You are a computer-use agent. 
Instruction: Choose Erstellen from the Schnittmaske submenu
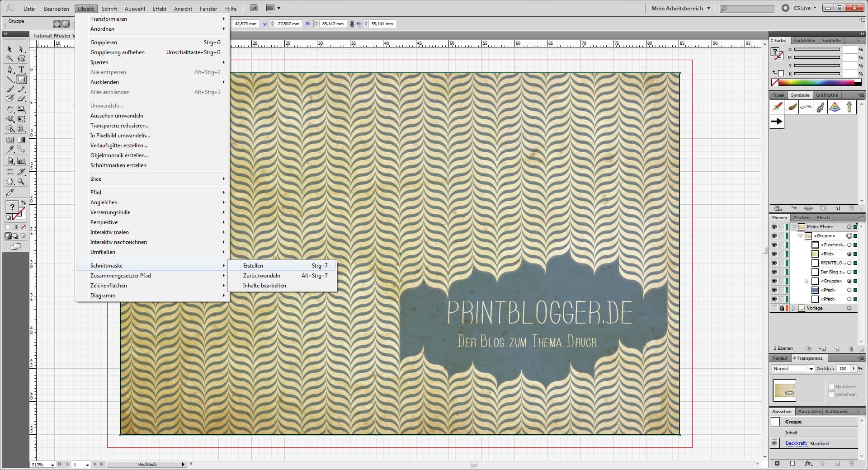253,266
